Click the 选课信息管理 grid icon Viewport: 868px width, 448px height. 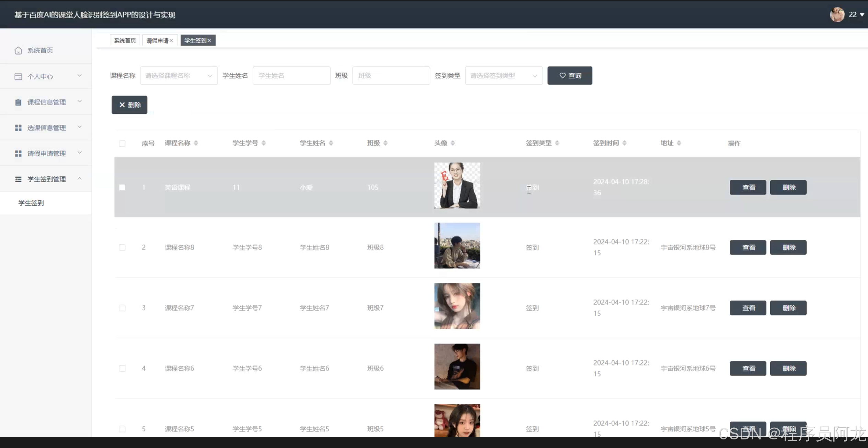pos(18,128)
